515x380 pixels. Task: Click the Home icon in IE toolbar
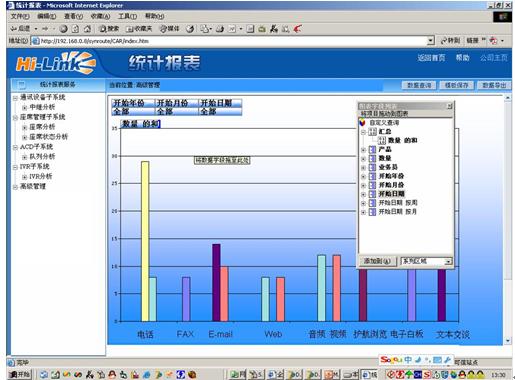coord(87,29)
